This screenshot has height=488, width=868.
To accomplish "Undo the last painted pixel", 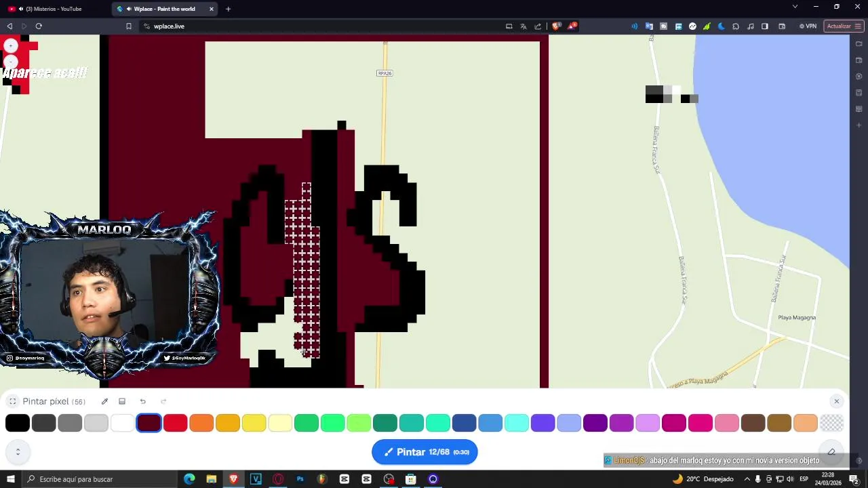I will coord(142,401).
